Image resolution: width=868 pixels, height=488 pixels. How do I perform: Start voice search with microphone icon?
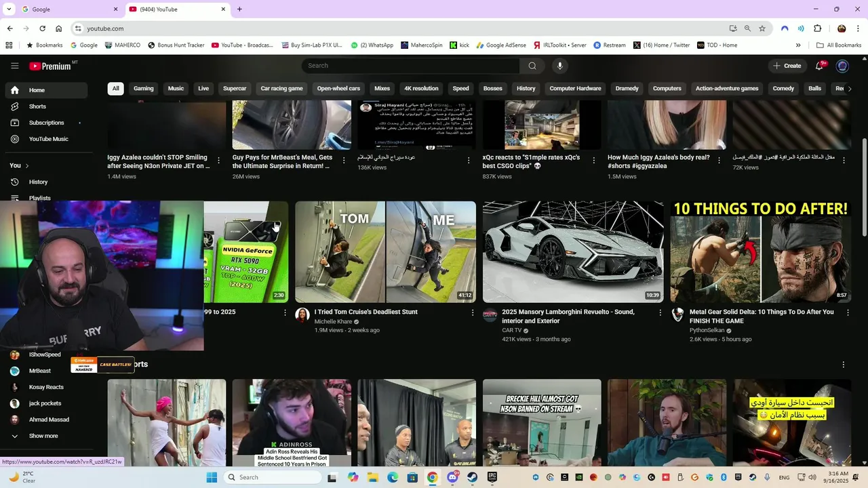559,66
